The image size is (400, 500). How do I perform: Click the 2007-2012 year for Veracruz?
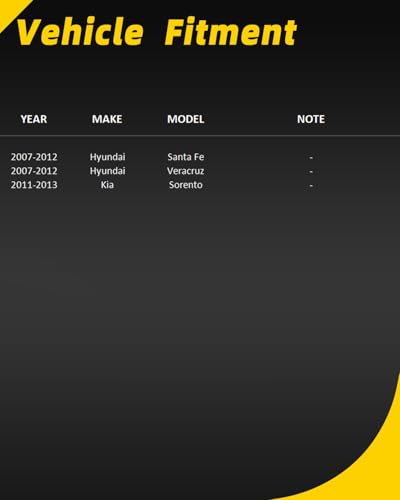coord(34,171)
